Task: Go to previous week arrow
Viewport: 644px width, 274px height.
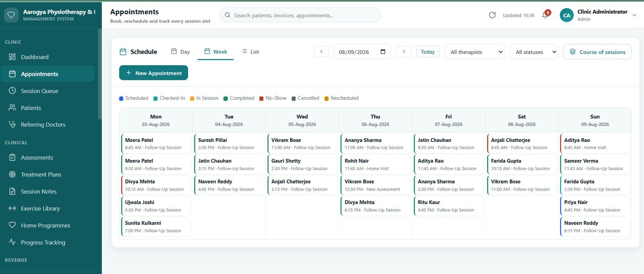Action: (321, 52)
